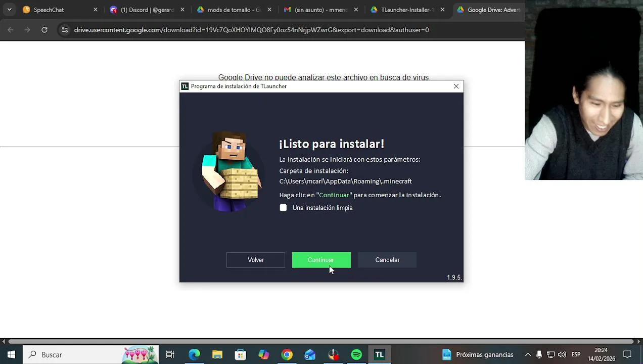
Task: Open network settings tray icon
Action: tap(551, 355)
